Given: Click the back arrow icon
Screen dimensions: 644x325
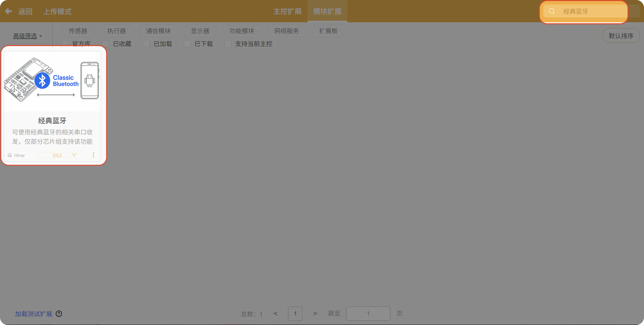Looking at the screenshot, I should point(9,11).
